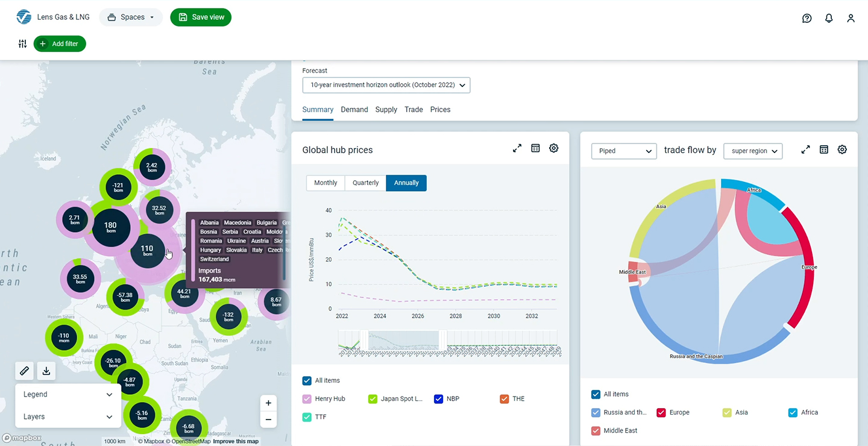Select the map ruler measure tool
868x446 pixels.
click(24, 371)
